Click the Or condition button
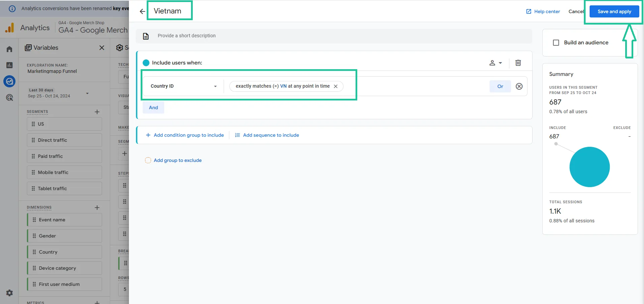The width and height of the screenshot is (644, 304). click(500, 86)
